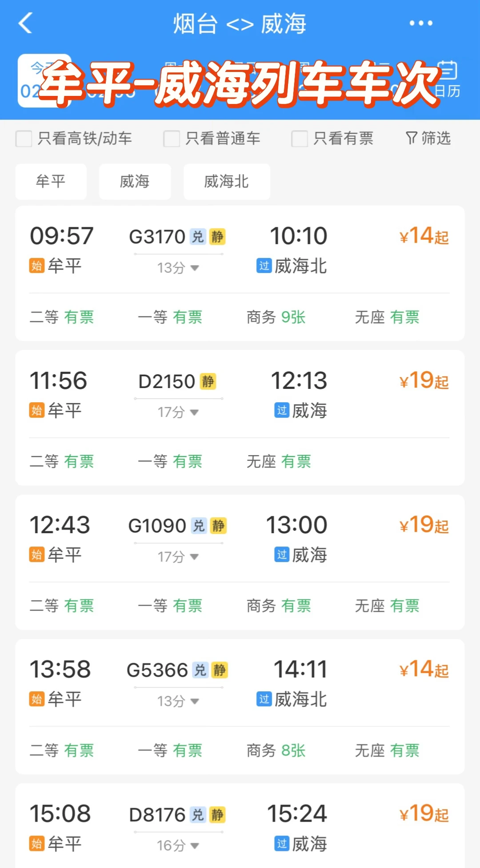Open the three-dot more menu

click(420, 23)
